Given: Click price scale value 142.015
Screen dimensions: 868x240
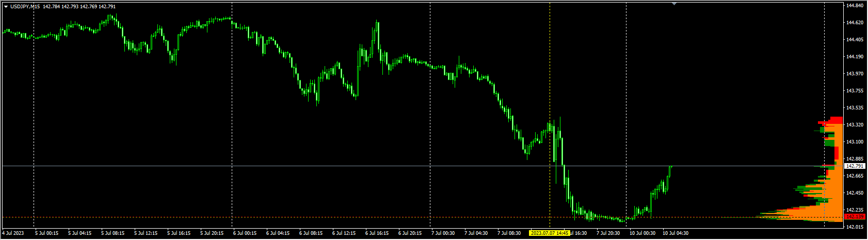Looking at the screenshot, I should (x=855, y=227).
